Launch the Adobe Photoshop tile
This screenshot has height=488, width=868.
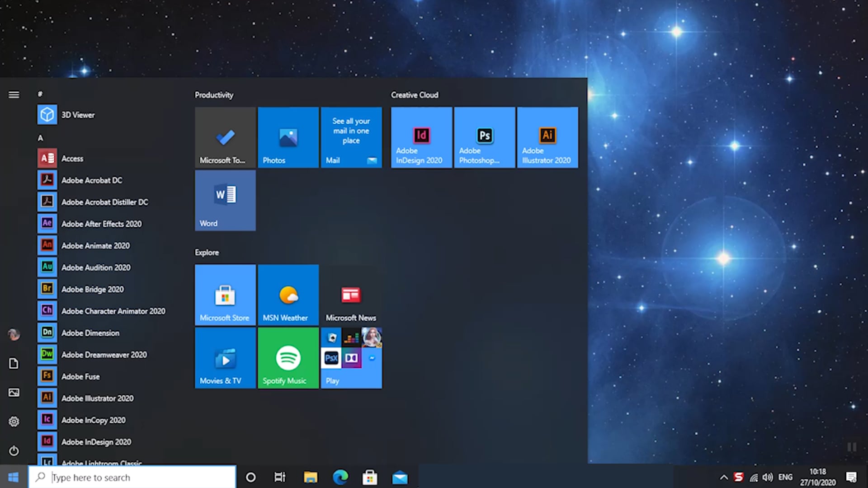[x=484, y=137]
